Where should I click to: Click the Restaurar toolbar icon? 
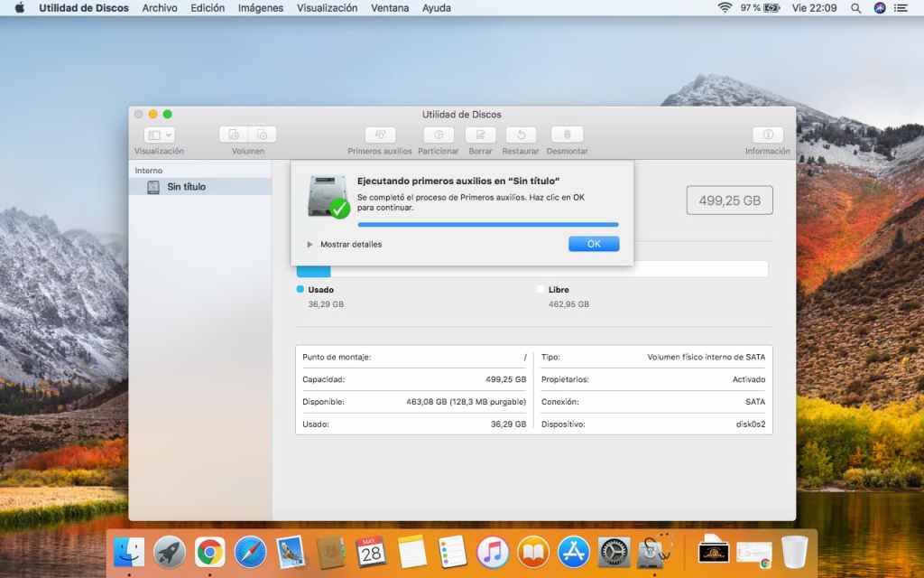tap(521, 135)
